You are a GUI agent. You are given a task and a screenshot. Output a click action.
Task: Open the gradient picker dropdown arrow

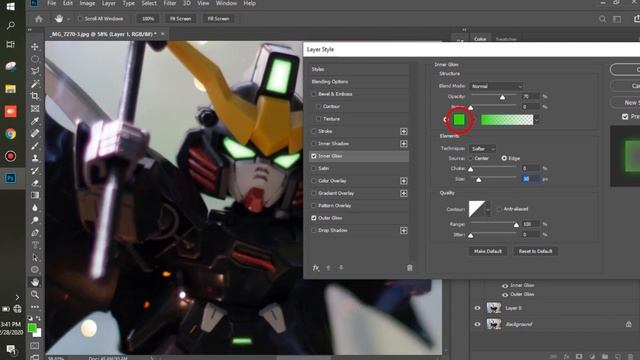click(x=537, y=120)
